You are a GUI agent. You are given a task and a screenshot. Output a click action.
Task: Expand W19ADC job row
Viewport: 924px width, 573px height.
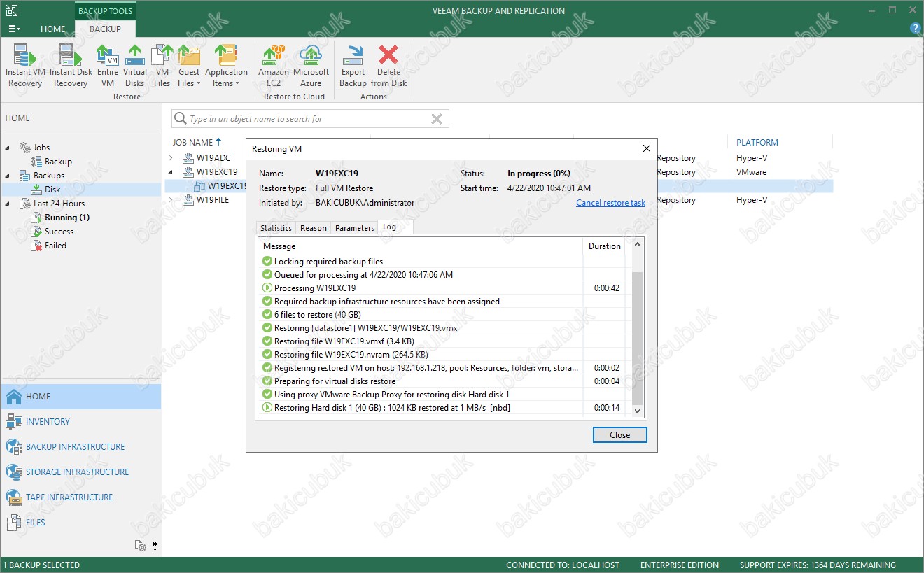(x=170, y=158)
